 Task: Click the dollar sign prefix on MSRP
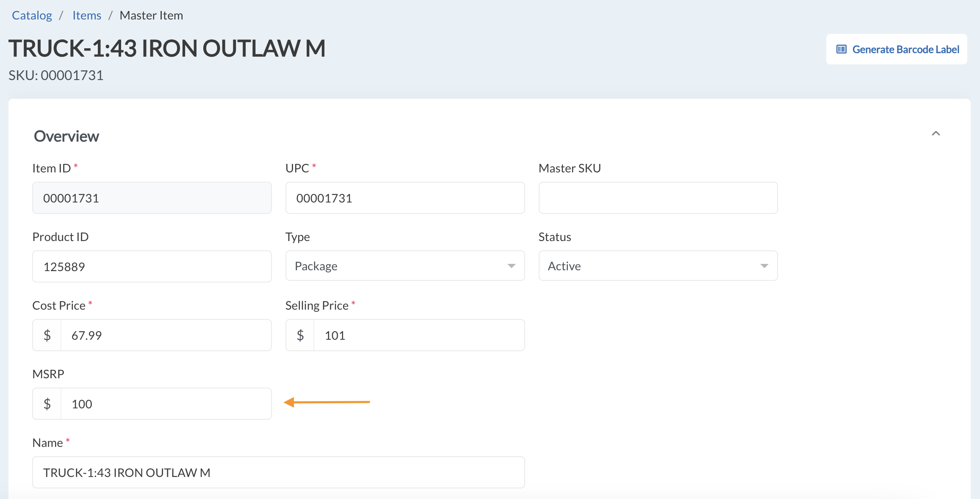tap(47, 403)
